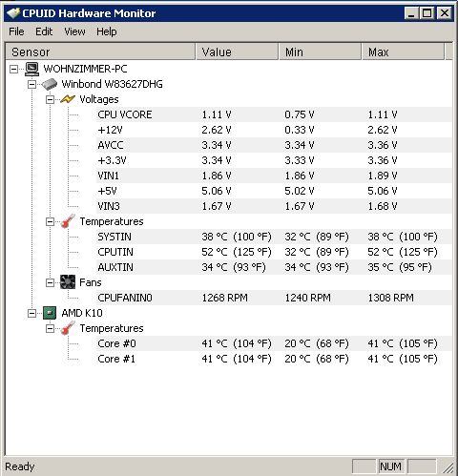The image size is (458, 476).
Task: Click the NUM indicator in status bar
Action: [x=391, y=466]
